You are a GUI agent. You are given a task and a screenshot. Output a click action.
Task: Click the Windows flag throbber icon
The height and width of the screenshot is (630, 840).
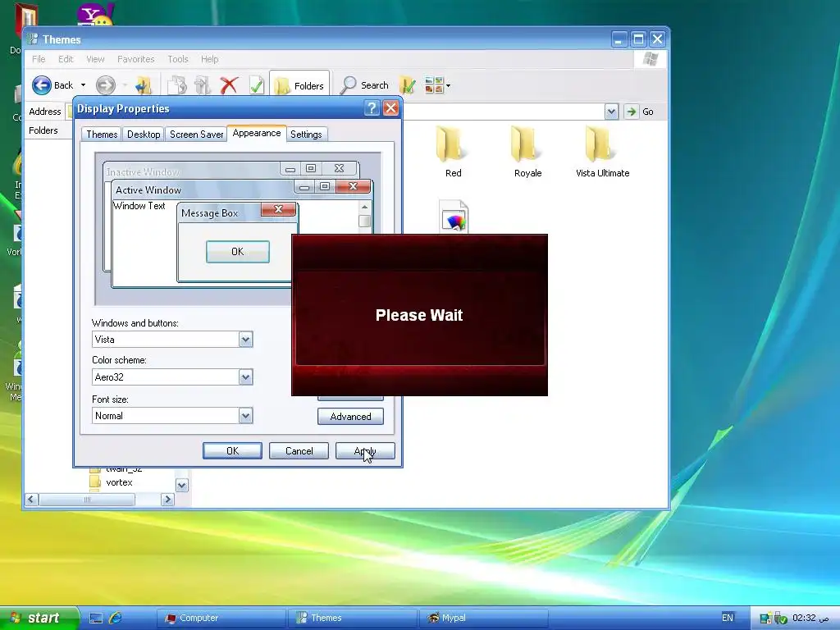coord(650,59)
